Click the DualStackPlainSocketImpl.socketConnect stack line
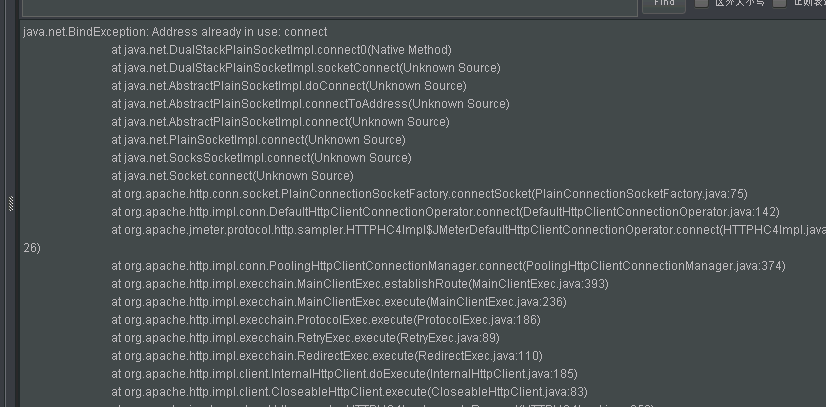The width and height of the screenshot is (826, 407). [305, 68]
